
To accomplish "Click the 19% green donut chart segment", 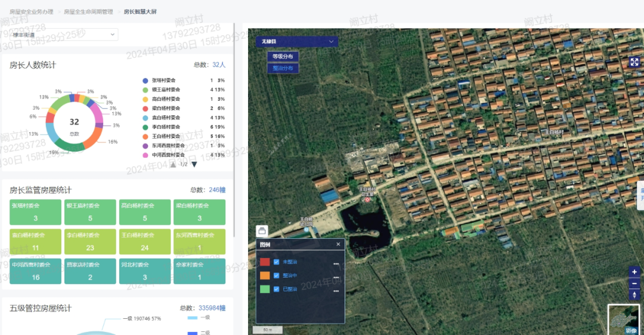I will (x=68, y=145).
